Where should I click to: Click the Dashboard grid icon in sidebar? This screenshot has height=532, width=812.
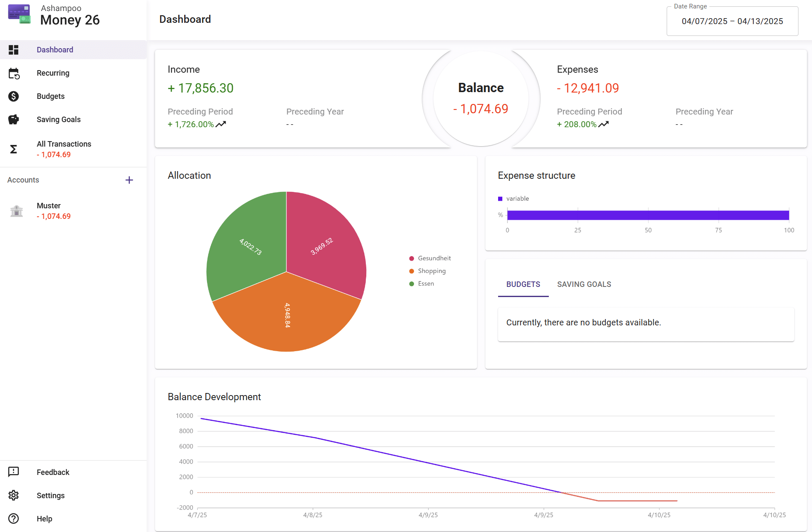click(x=14, y=50)
